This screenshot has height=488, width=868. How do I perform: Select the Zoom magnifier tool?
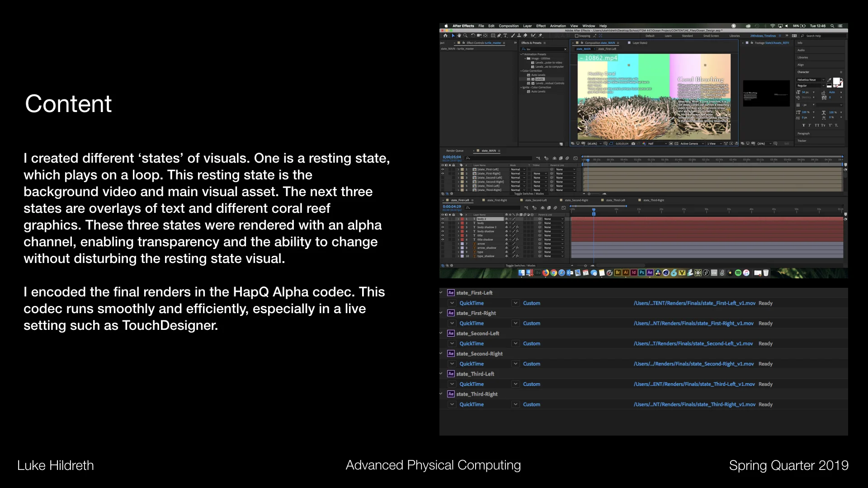pyautogui.click(x=465, y=35)
